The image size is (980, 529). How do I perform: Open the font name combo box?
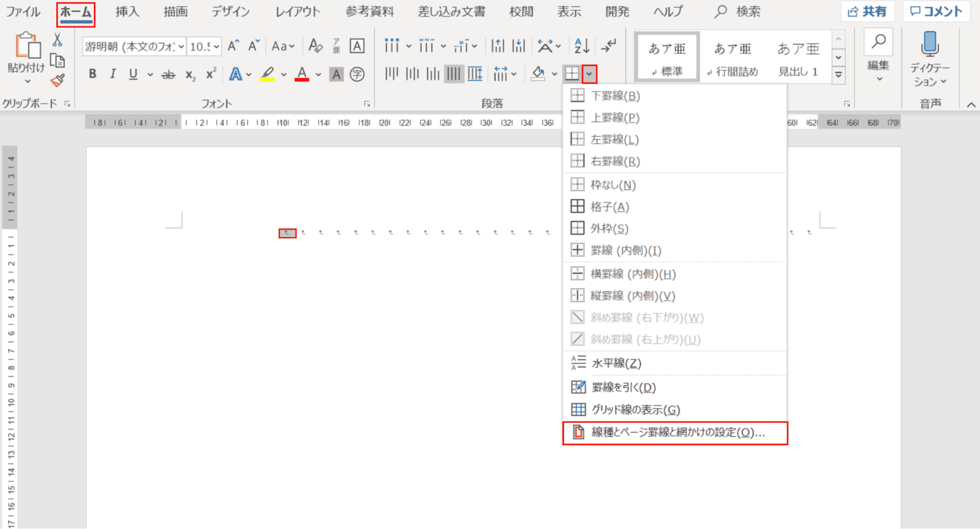point(134,46)
